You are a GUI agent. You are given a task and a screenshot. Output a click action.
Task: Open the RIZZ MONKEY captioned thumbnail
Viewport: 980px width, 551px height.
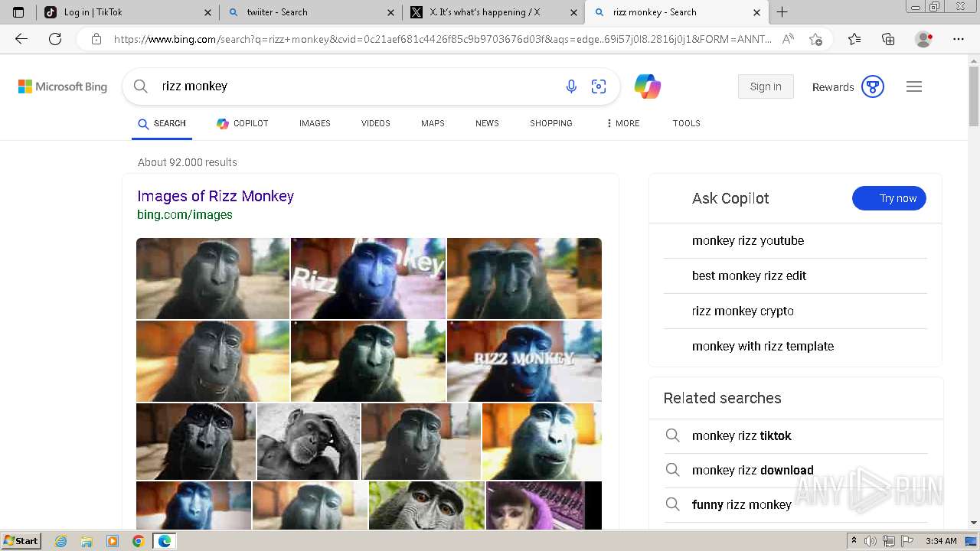pos(524,361)
